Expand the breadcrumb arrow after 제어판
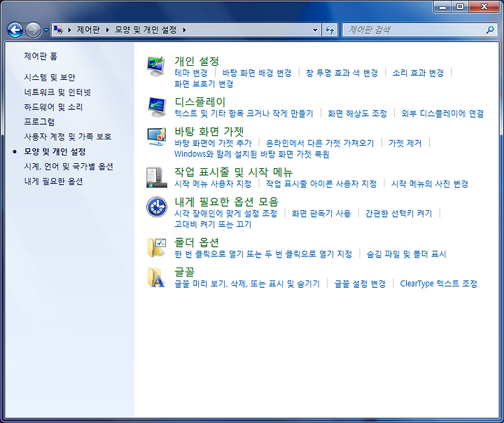This screenshot has width=504, height=423. (x=108, y=30)
